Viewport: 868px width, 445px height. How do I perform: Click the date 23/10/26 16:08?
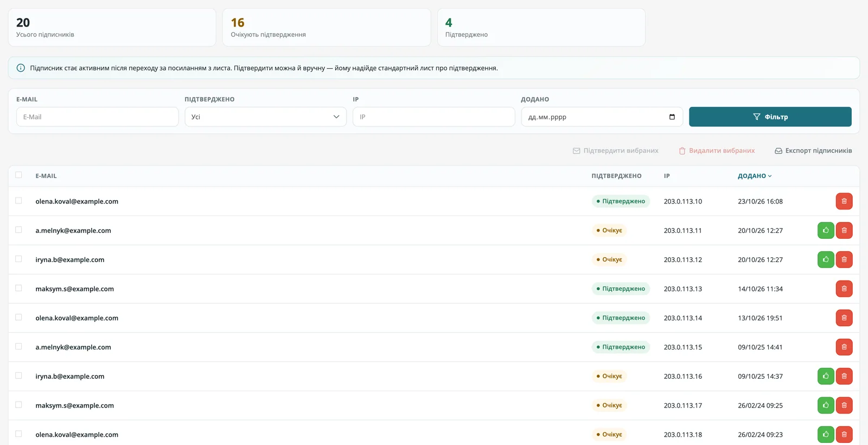click(x=760, y=201)
